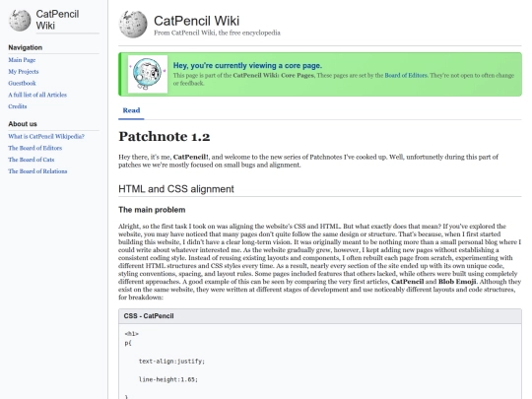
Task: Click 'From CatPencil Wiki, the free encyclopedia' tagline
Action: pyautogui.click(x=217, y=33)
